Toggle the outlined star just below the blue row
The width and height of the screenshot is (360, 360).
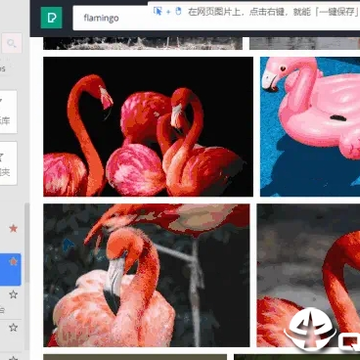pyautogui.click(x=13, y=294)
